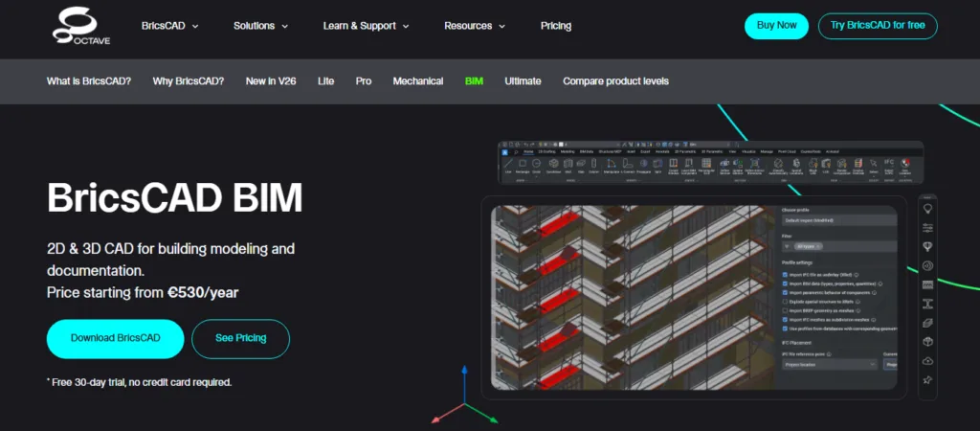Choose the Slab tool icon

point(581,164)
